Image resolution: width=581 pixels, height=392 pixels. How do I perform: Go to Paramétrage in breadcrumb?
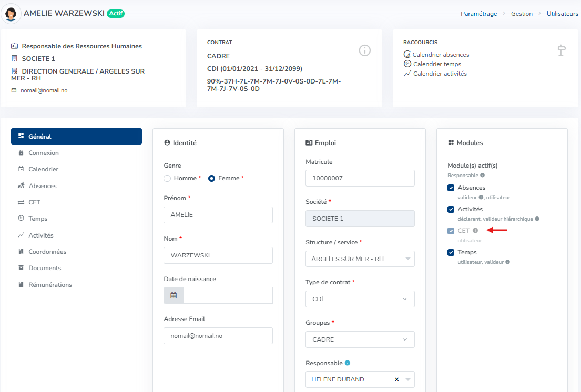(x=478, y=14)
